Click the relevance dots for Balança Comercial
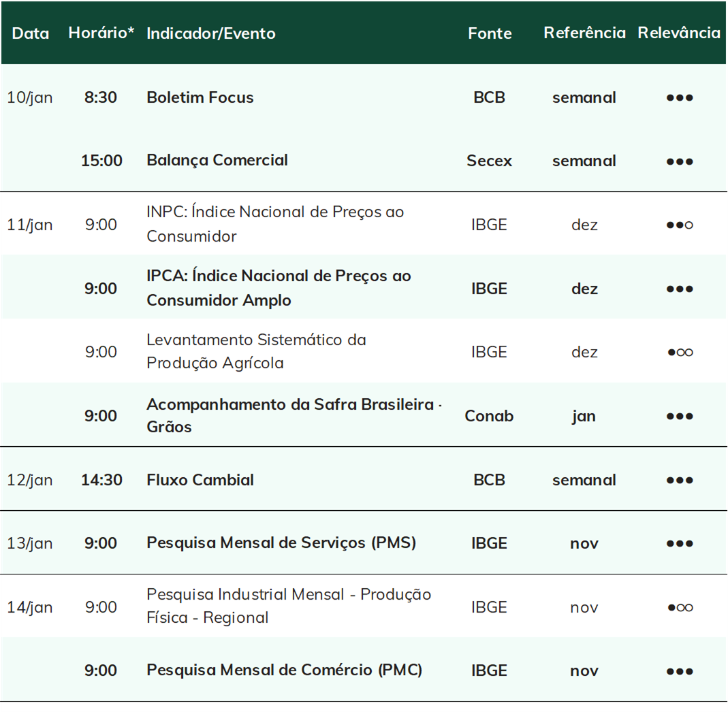 pyautogui.click(x=680, y=161)
